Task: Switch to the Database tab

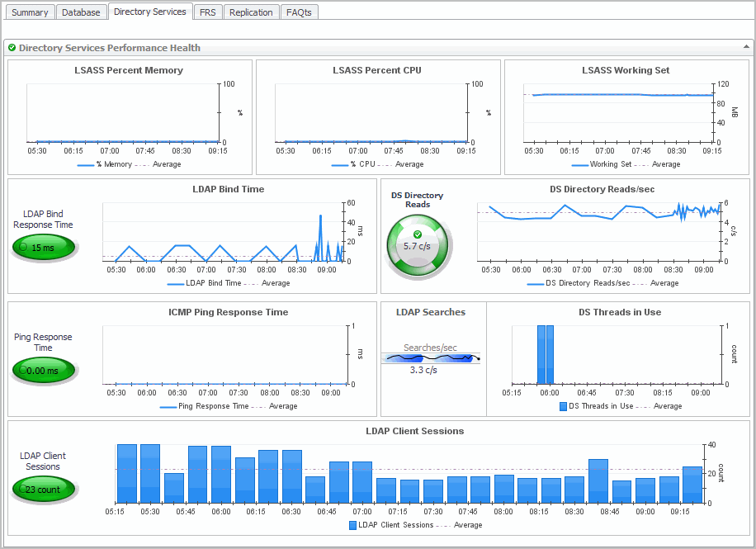Action: [81, 12]
